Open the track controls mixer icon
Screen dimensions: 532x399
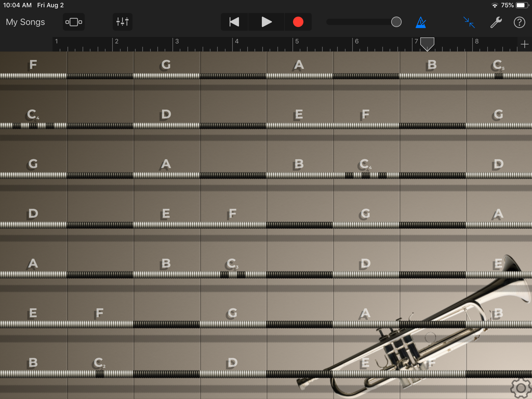point(122,22)
